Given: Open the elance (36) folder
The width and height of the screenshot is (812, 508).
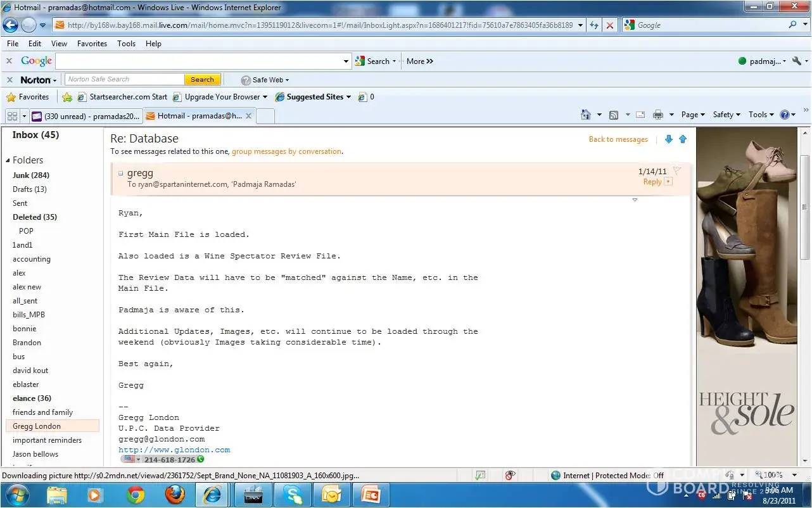Looking at the screenshot, I should (x=32, y=398).
